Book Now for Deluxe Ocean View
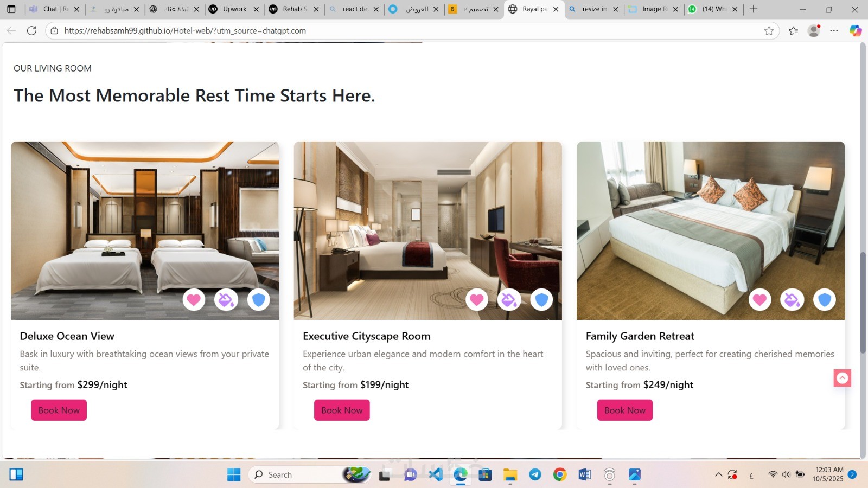 click(59, 410)
